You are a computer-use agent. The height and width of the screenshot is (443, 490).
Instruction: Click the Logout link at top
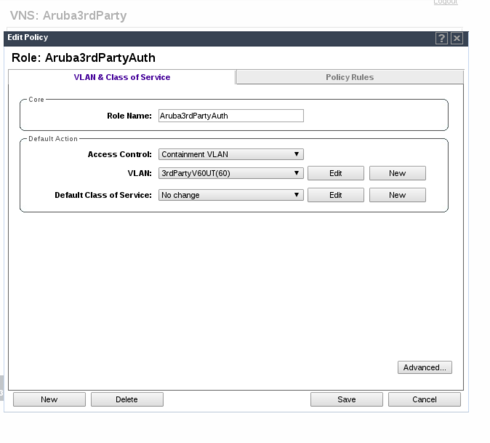coord(446,2)
